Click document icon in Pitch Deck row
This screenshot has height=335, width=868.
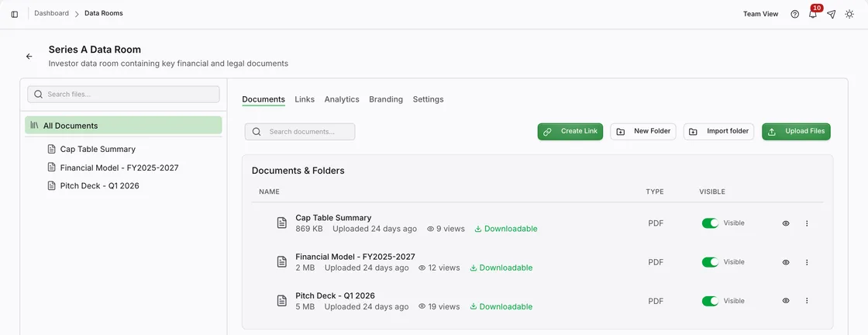click(282, 301)
